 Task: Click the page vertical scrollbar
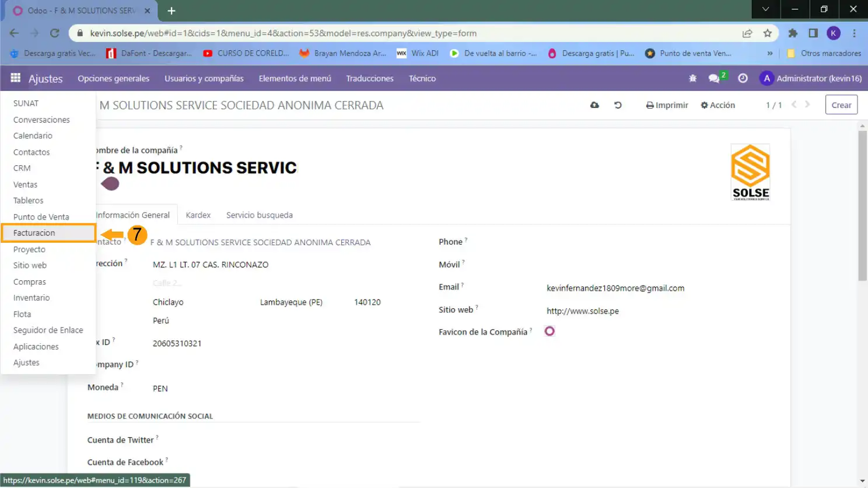tap(862, 206)
